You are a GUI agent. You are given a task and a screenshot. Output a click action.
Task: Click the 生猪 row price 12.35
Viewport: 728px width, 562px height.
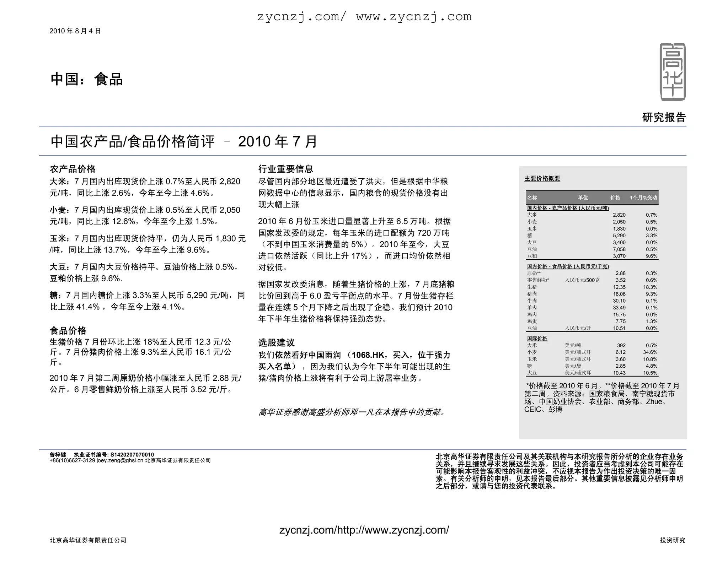coord(619,287)
